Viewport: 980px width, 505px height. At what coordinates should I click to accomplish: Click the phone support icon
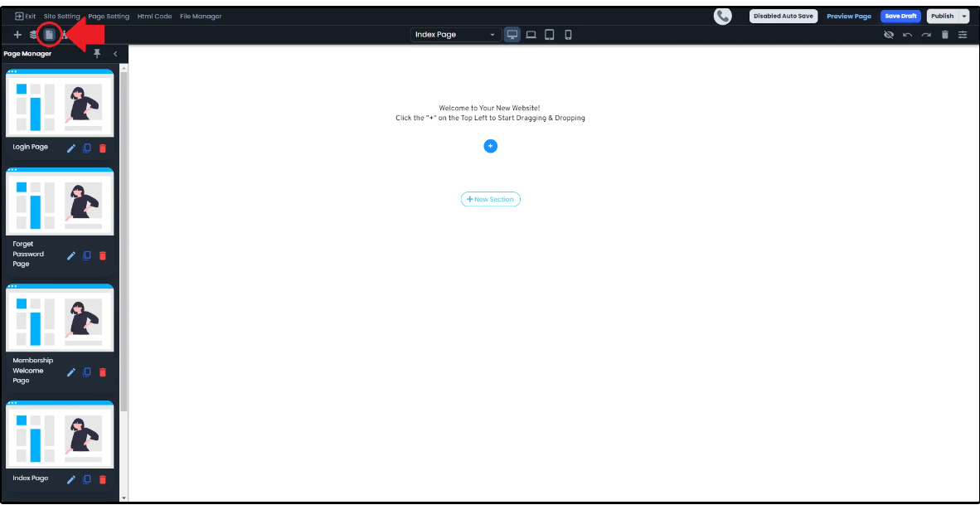(723, 16)
